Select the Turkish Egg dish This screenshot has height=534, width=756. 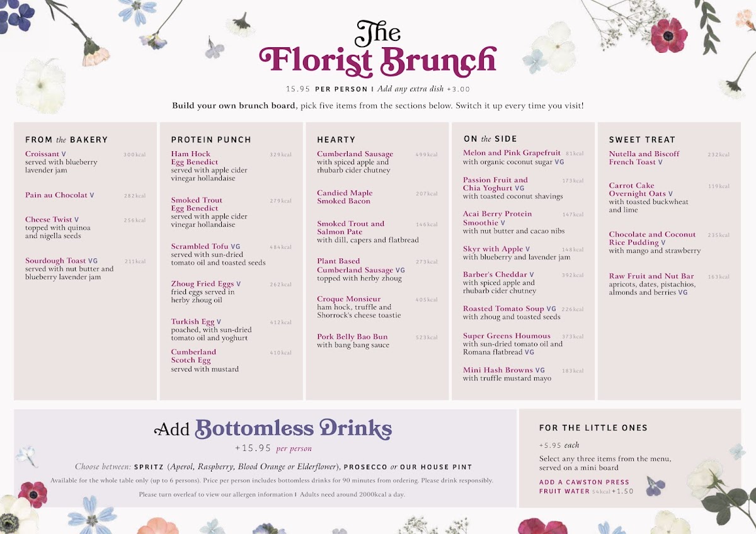[193, 322]
